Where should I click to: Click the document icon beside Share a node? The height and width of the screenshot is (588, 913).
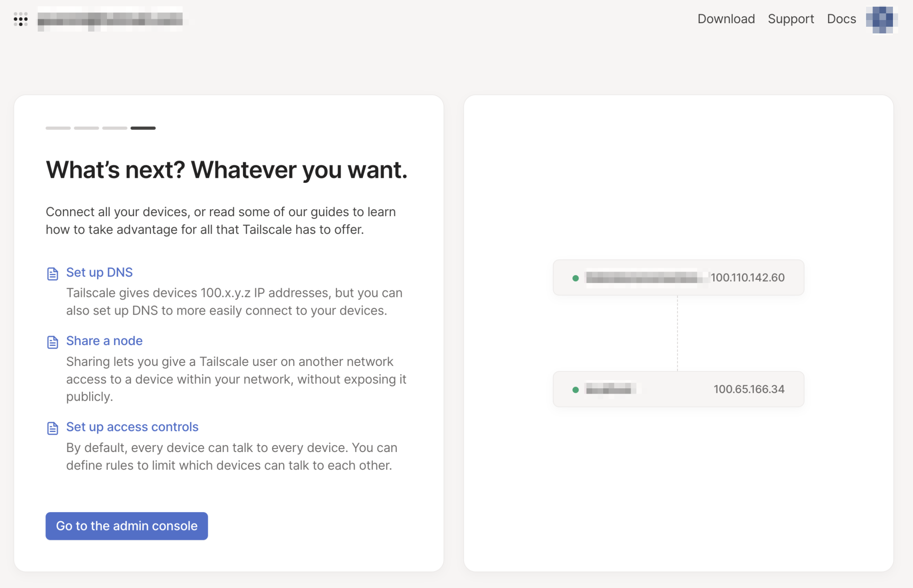(53, 342)
